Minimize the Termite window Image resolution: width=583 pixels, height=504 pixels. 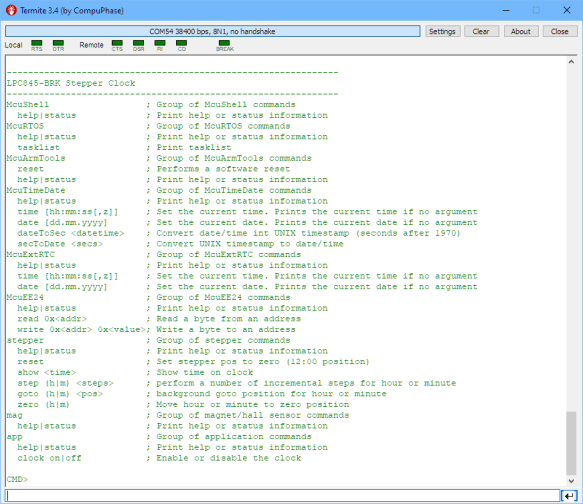pyautogui.click(x=506, y=10)
